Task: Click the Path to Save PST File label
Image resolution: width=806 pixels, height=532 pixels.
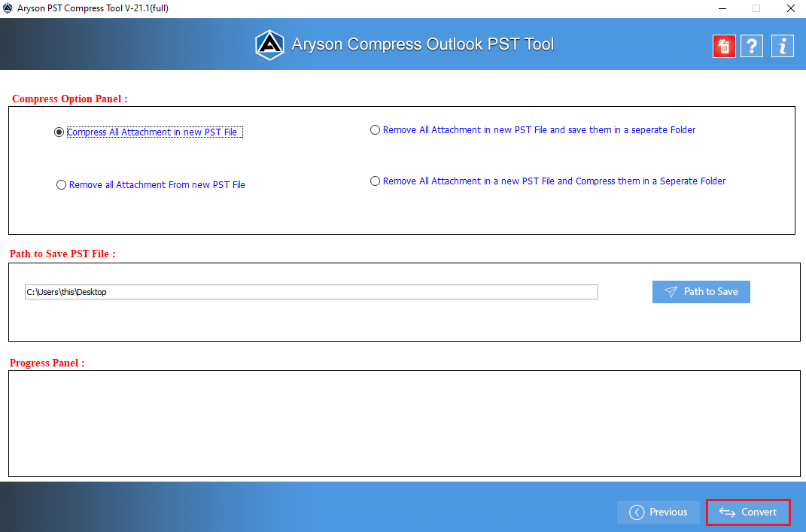Action: click(x=62, y=254)
